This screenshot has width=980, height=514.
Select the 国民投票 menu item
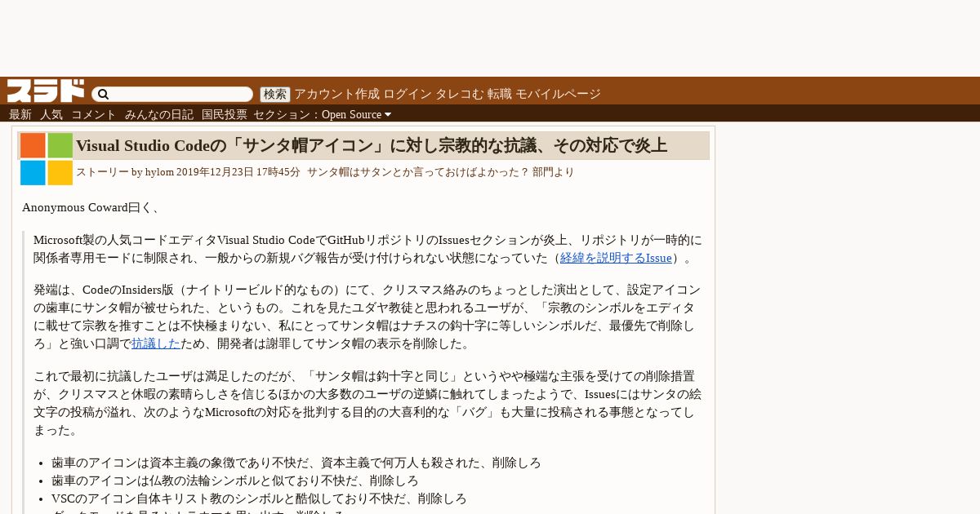pyautogui.click(x=225, y=114)
